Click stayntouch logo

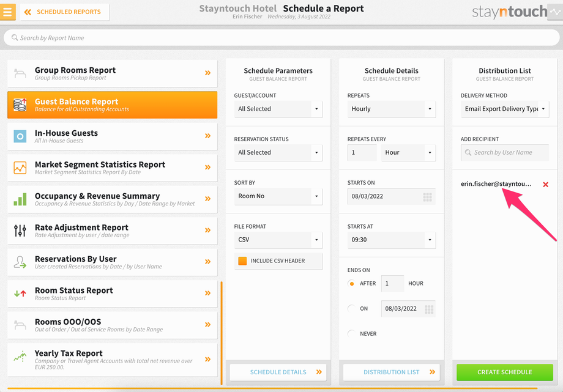pos(510,12)
